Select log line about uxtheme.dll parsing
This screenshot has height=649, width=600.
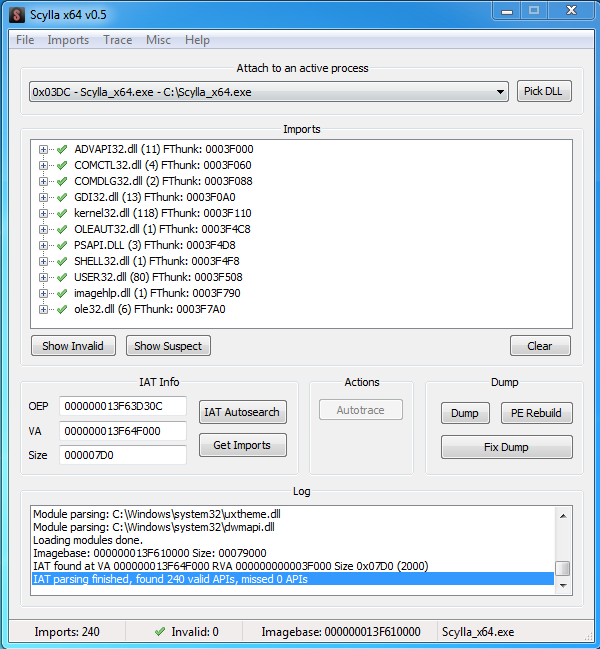pyautogui.click(x=293, y=514)
